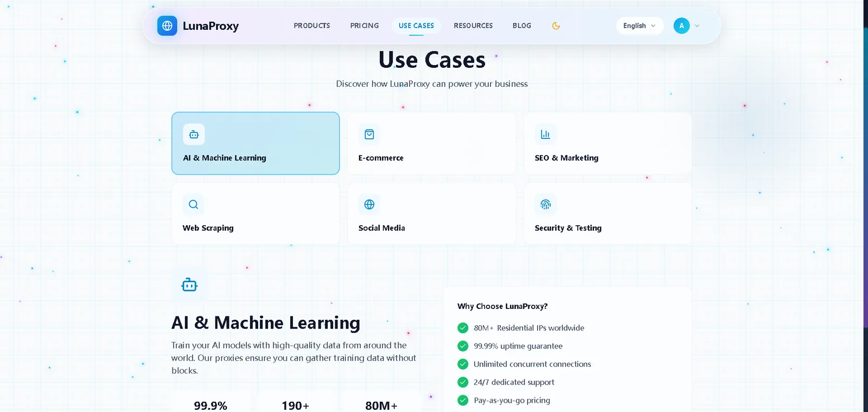This screenshot has height=412, width=868.
Task: Select the AI & Machine Learning use case card
Action: (256, 143)
